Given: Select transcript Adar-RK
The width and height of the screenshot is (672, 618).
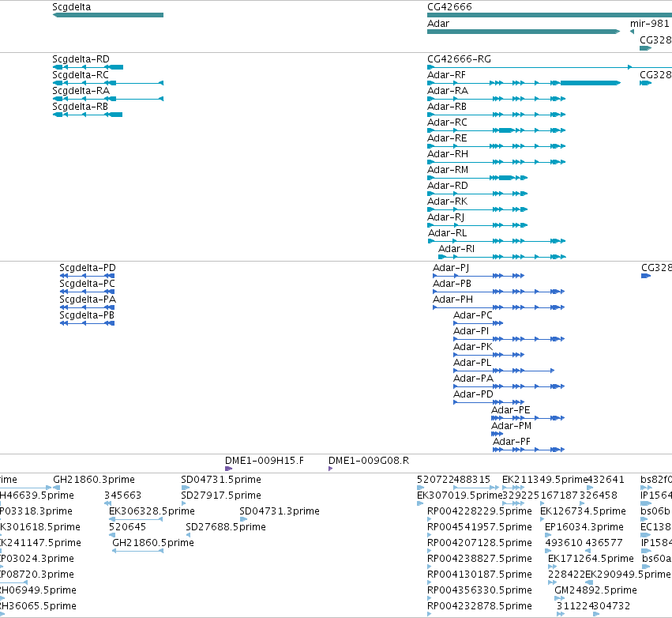Looking at the screenshot, I should pos(478,209).
